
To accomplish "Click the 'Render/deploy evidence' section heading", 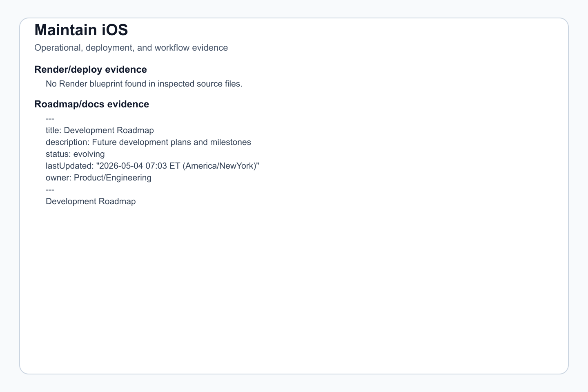I will tap(91, 69).
